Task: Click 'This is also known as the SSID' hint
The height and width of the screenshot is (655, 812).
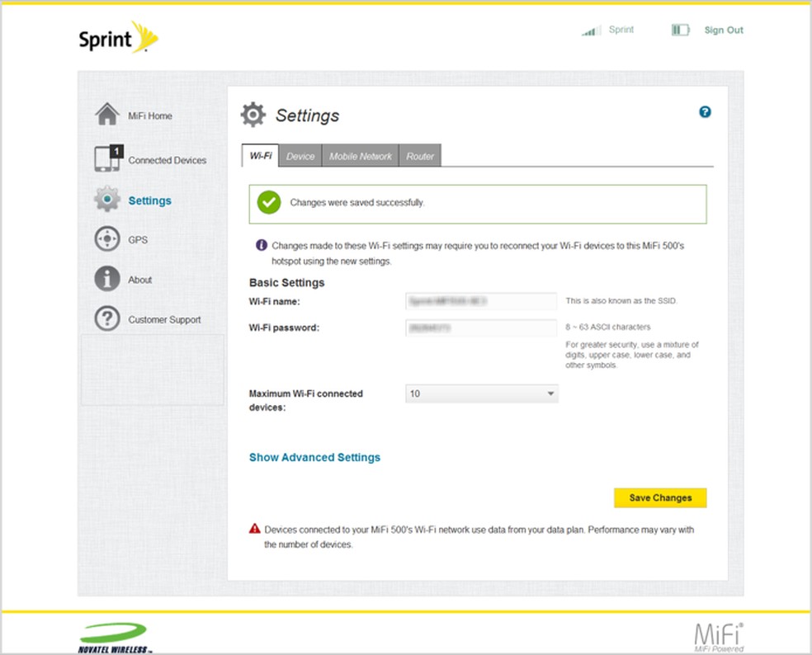Action: pyautogui.click(x=621, y=301)
